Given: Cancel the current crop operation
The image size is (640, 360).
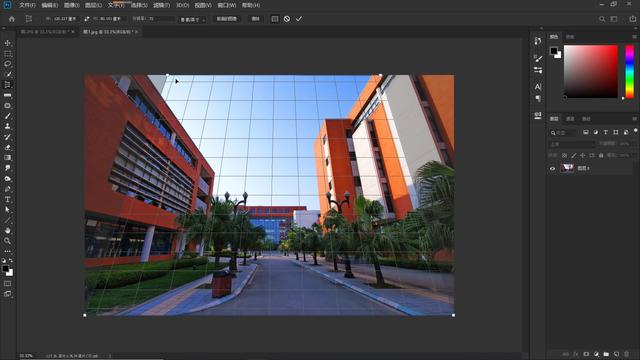Looking at the screenshot, I should pos(287,19).
